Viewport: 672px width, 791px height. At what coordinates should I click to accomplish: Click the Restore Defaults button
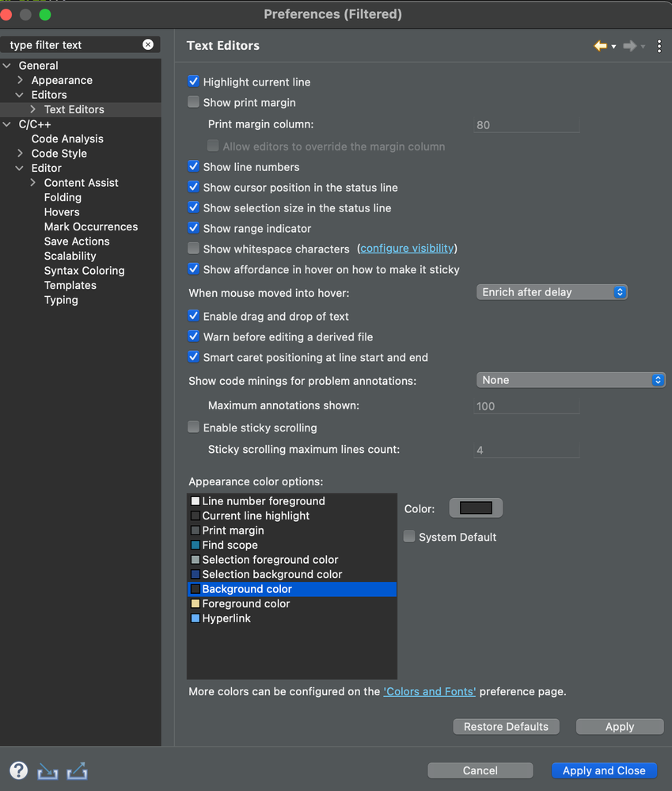click(x=506, y=726)
